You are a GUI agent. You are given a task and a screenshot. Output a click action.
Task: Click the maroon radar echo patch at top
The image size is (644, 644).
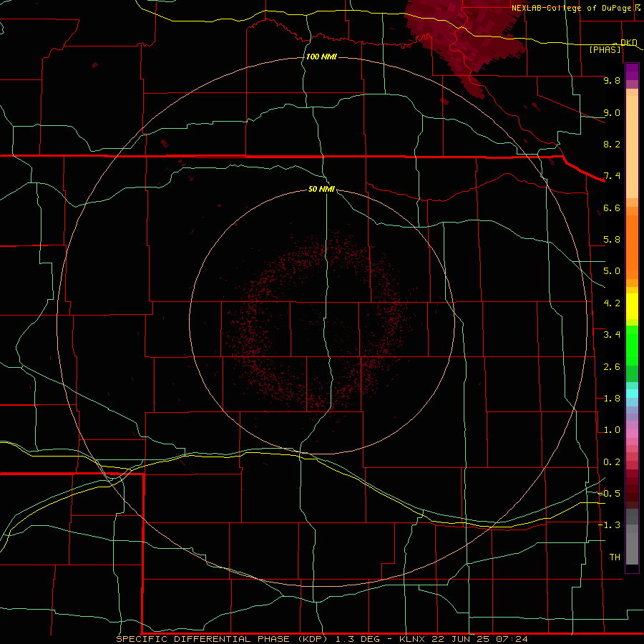pyautogui.click(x=466, y=37)
